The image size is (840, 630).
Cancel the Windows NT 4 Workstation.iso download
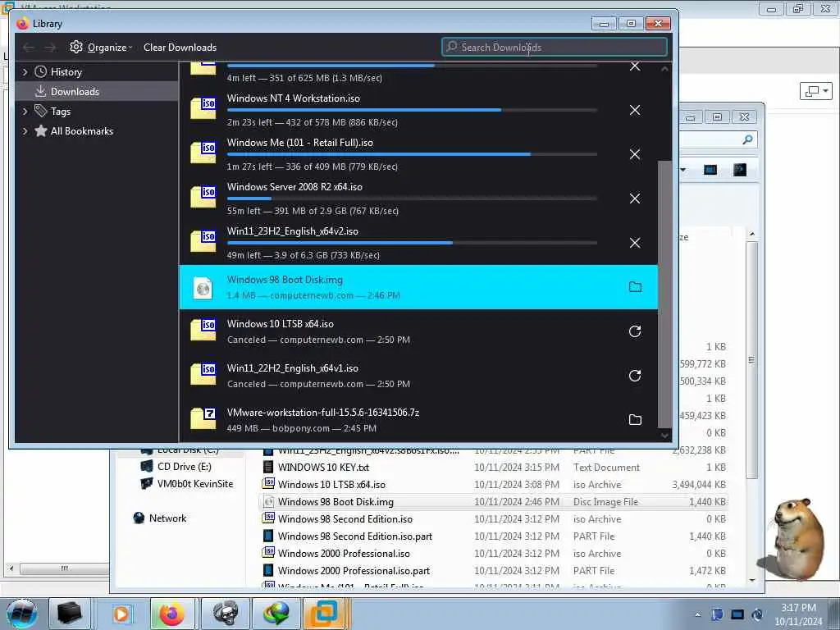click(635, 111)
